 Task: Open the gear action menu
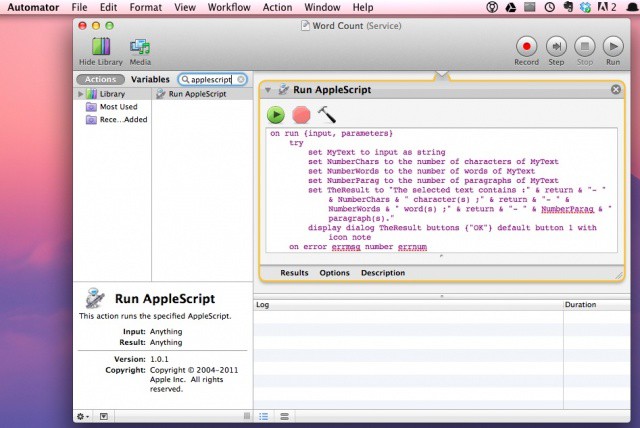coord(83,415)
